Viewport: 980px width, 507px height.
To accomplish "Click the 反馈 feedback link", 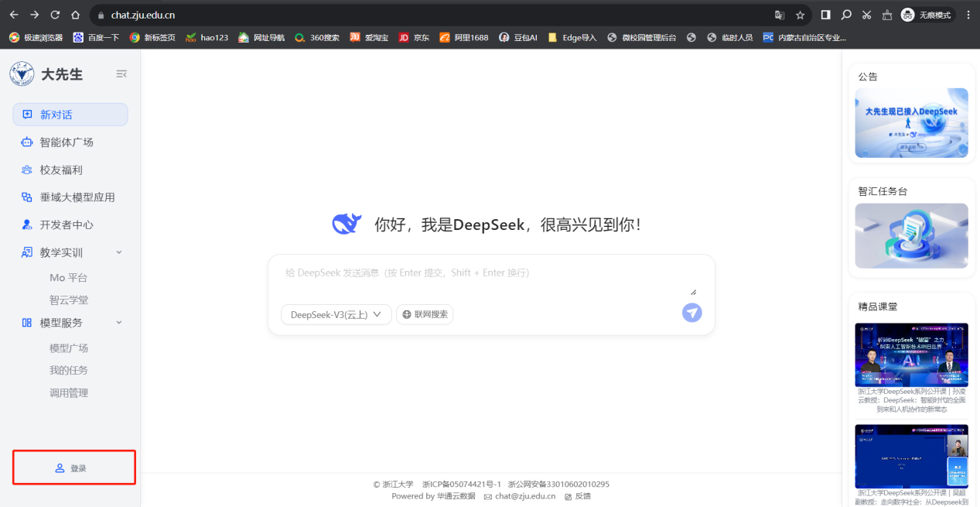I will (578, 496).
